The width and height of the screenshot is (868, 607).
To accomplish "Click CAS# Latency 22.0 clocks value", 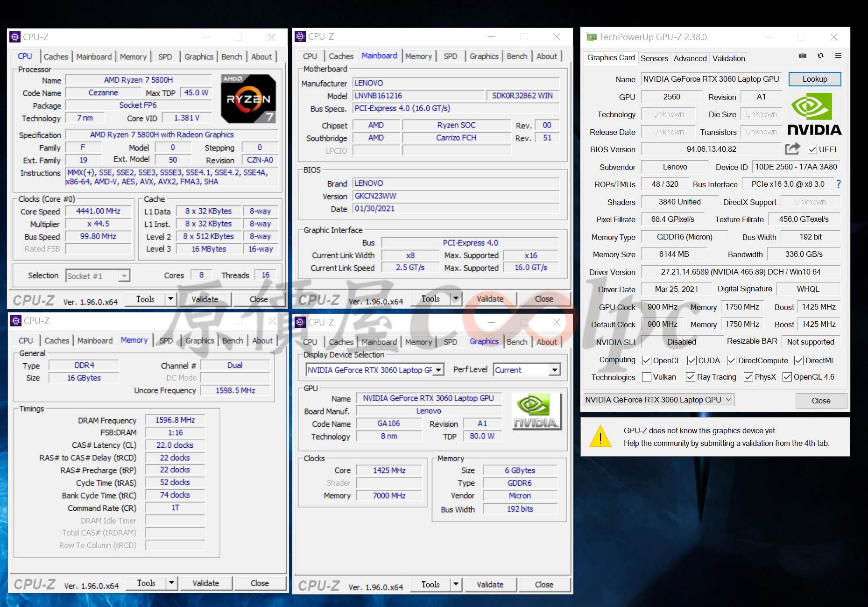I will coord(175,445).
